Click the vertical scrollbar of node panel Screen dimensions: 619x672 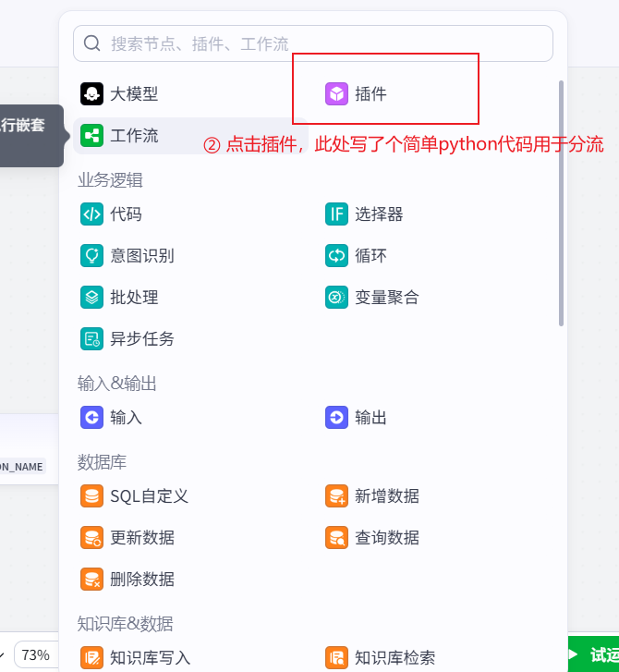[x=561, y=203]
